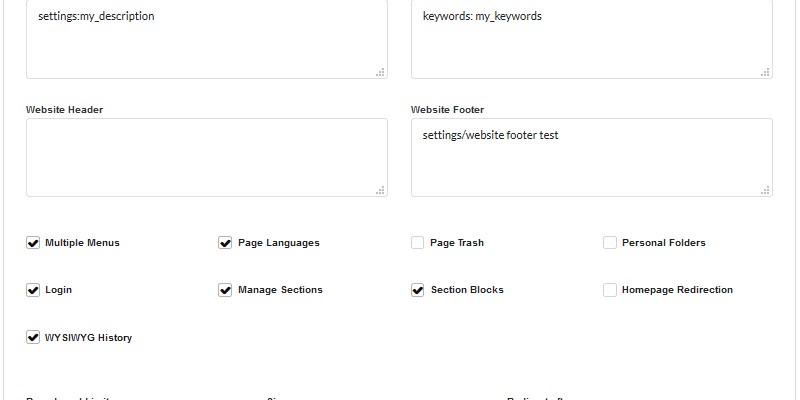800x400 pixels.
Task: Enable the Homepage Redirection checkbox
Action: pos(610,290)
